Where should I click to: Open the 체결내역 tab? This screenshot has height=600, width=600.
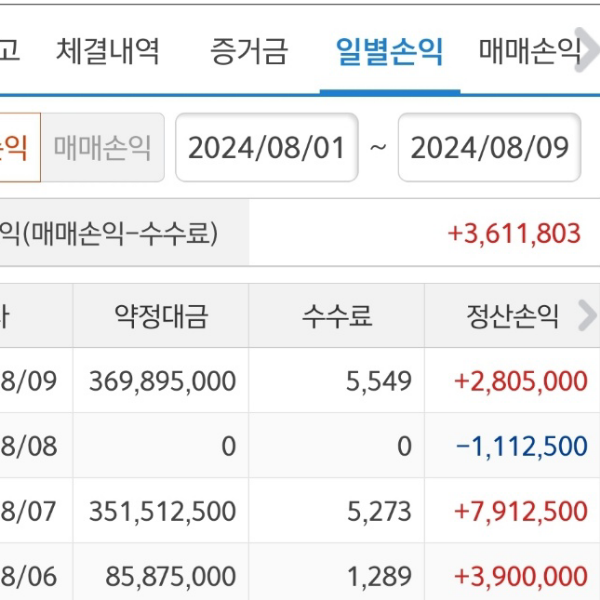click(x=108, y=51)
